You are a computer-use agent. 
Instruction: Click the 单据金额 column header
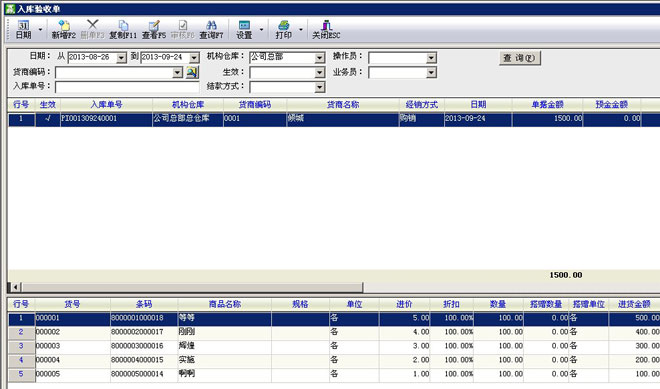pyautogui.click(x=547, y=104)
